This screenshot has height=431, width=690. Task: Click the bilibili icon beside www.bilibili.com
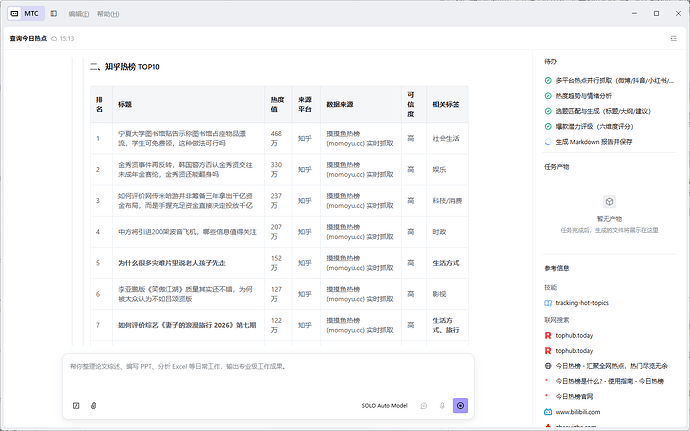click(x=548, y=412)
